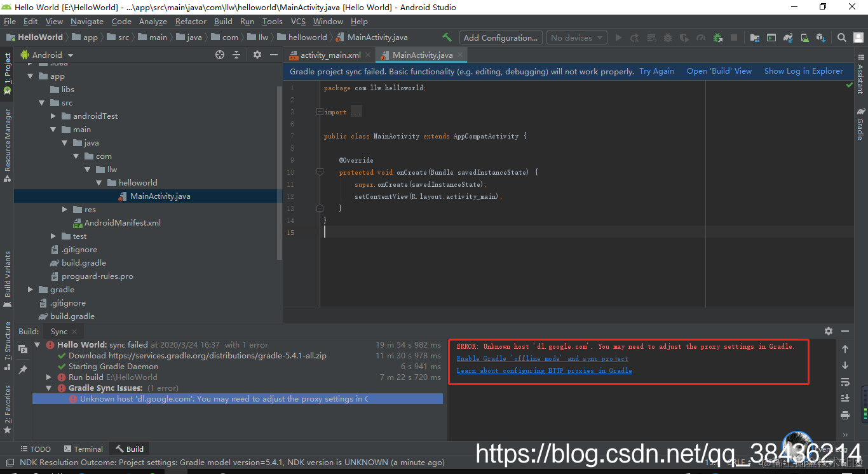Close the Sync tab in Build panel
Screen dimensions: 868x474
[74, 331]
